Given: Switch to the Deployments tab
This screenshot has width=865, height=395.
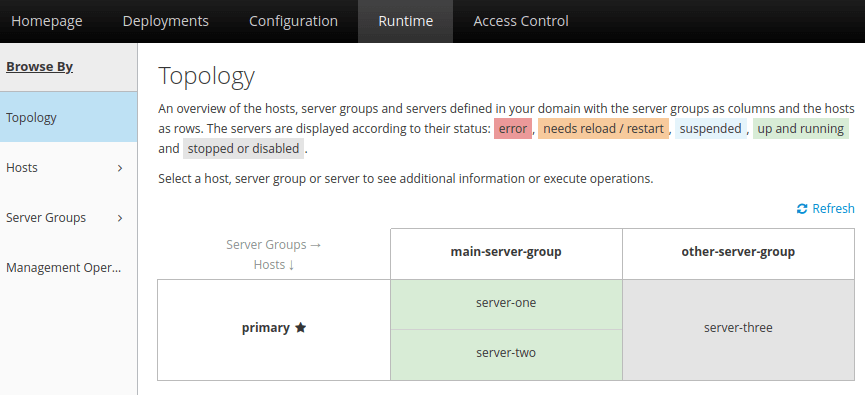Looking at the screenshot, I should point(165,22).
